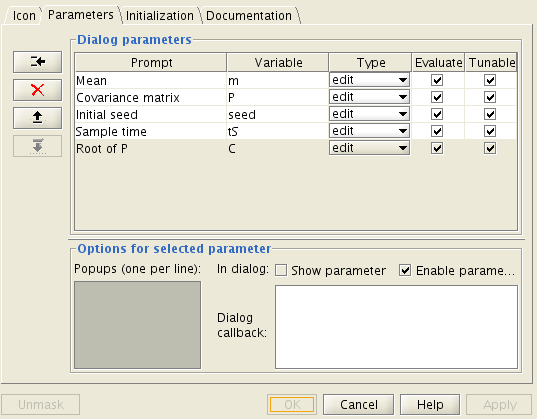The image size is (537, 419).
Task: Click the OK button
Action: [x=292, y=405]
